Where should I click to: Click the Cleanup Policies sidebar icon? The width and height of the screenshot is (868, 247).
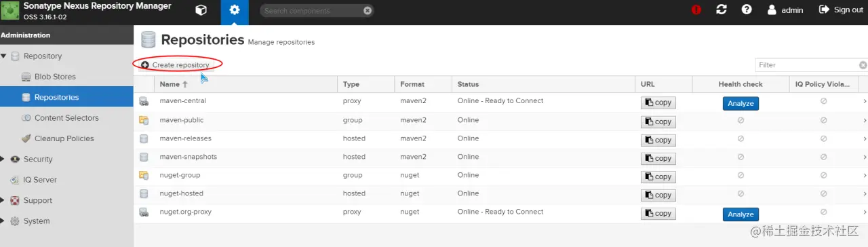[x=26, y=138]
